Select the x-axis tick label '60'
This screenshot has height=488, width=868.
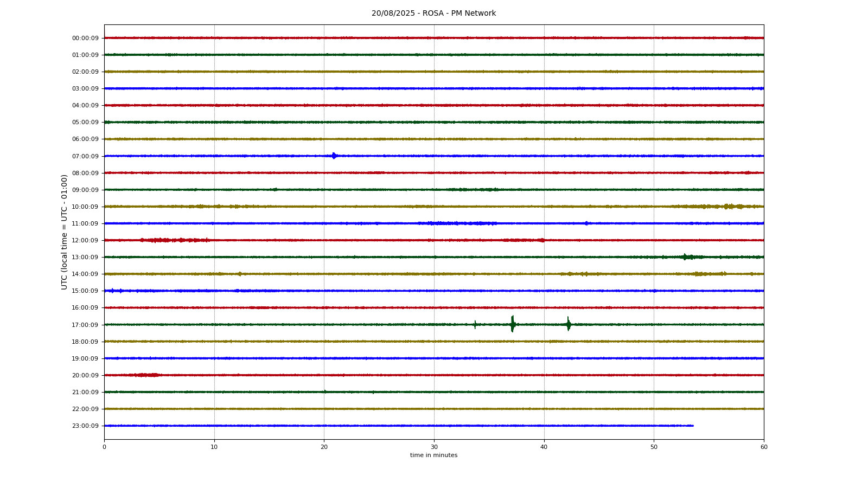click(x=764, y=447)
